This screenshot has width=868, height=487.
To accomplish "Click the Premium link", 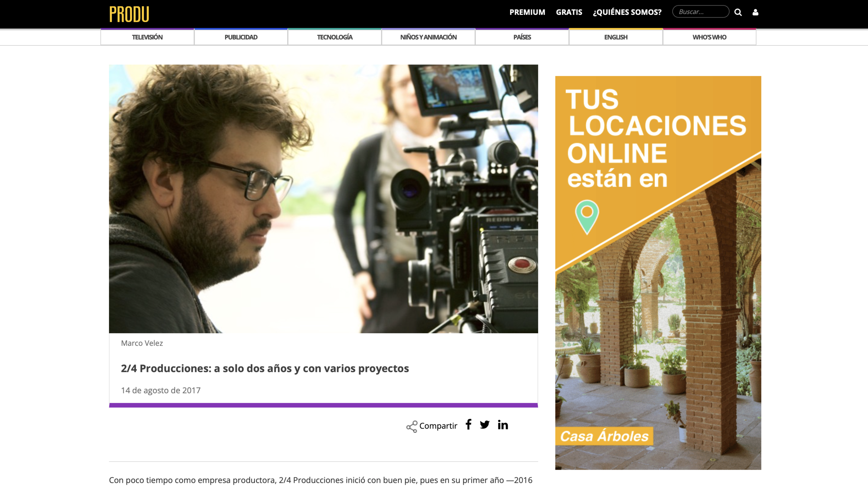I will [527, 12].
